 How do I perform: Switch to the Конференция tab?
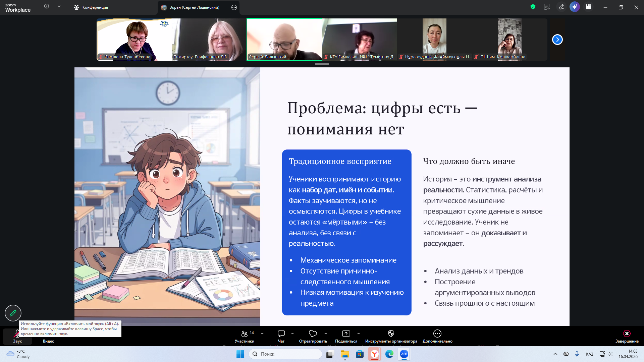click(91, 7)
